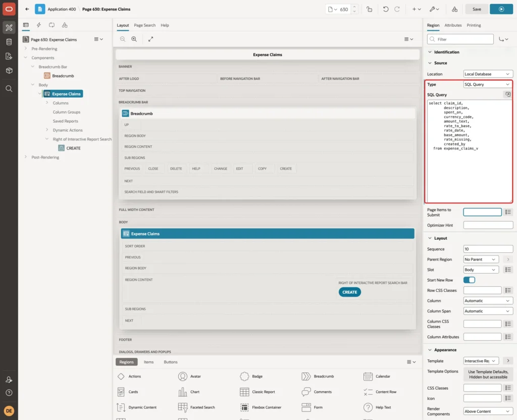Collapse the Identification section
This screenshot has width=517, height=420.
[x=430, y=52]
